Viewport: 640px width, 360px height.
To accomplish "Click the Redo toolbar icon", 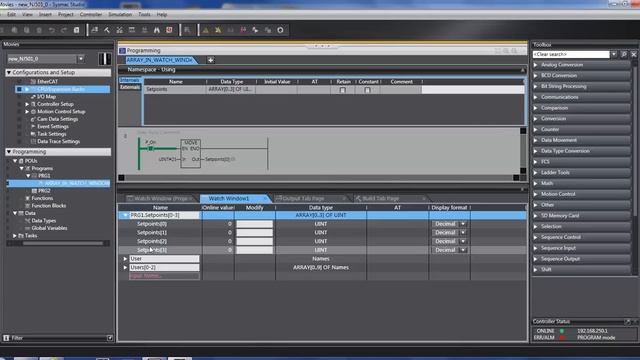I will (x=64, y=30).
